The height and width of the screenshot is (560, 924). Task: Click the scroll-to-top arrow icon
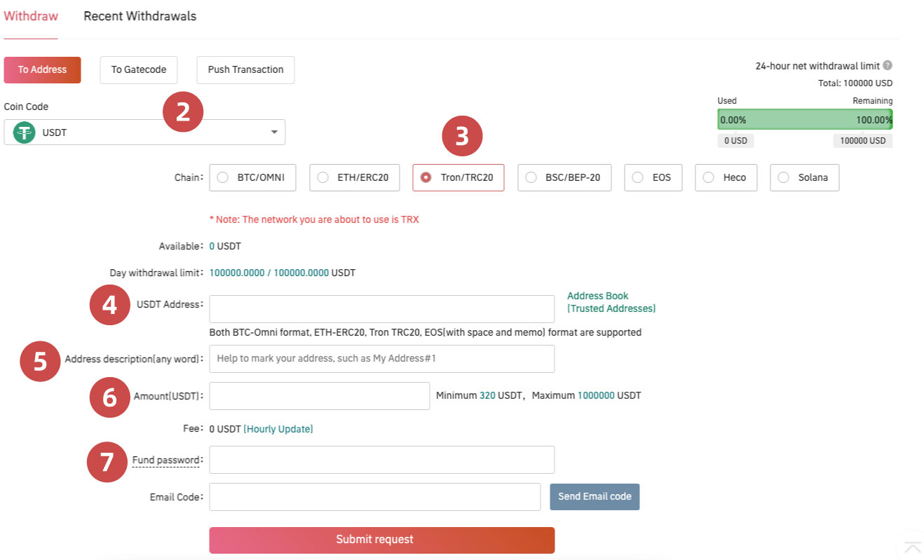click(x=912, y=547)
